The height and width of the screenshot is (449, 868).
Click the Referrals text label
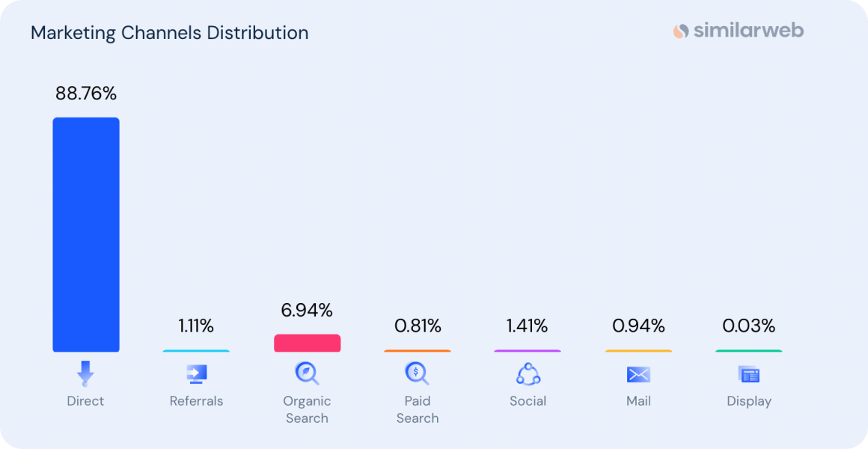coord(196,401)
